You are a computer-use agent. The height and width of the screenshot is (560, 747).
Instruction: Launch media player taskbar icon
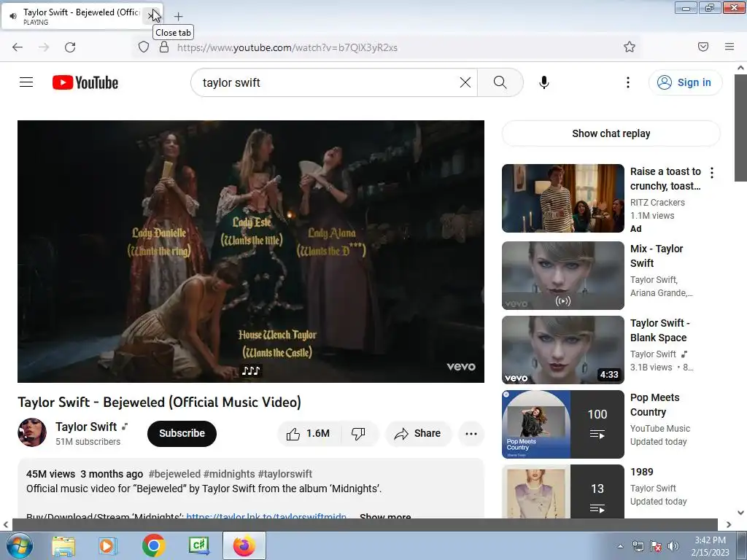[107, 545]
